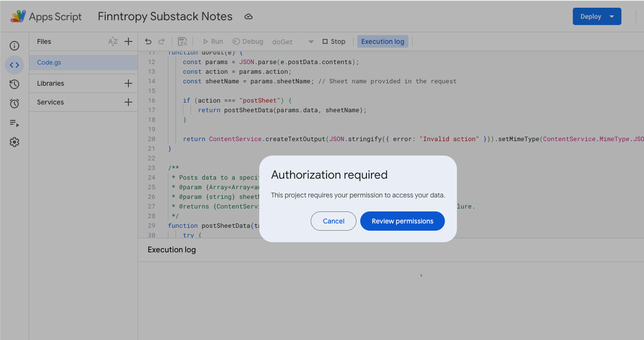
Task: Click the cloud save status icon
Action: [x=249, y=17]
